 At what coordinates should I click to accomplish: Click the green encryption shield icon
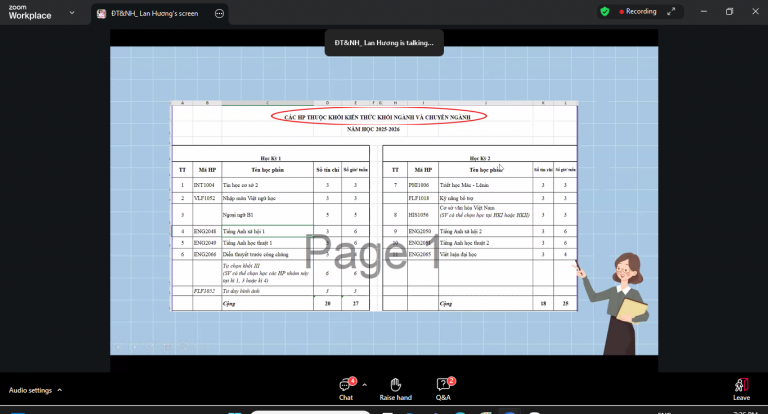pyautogui.click(x=605, y=11)
